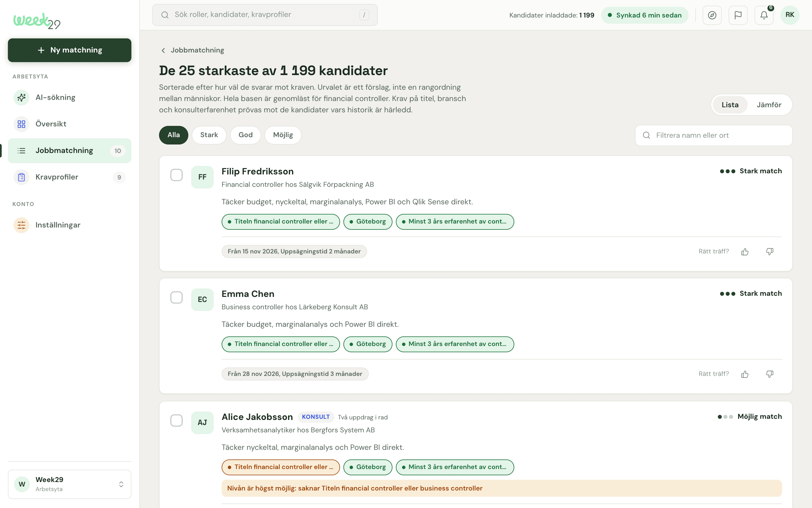Filter by Möjlig matches
This screenshot has height=508, width=812.
click(x=283, y=135)
